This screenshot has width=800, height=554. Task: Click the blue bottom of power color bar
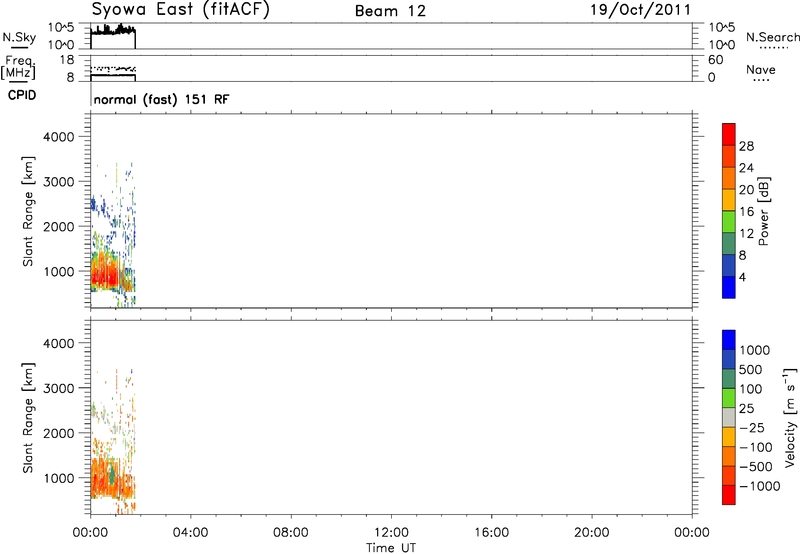[729, 288]
